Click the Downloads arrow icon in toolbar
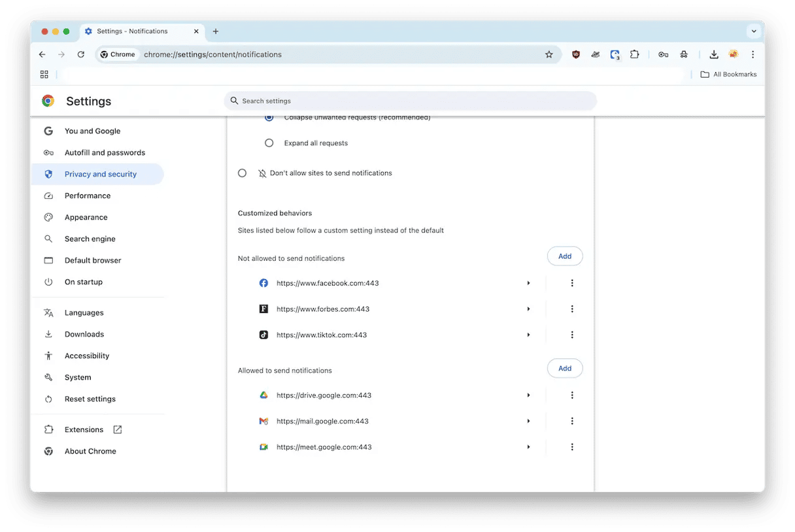Image resolution: width=795 pixels, height=532 pixels. click(714, 55)
